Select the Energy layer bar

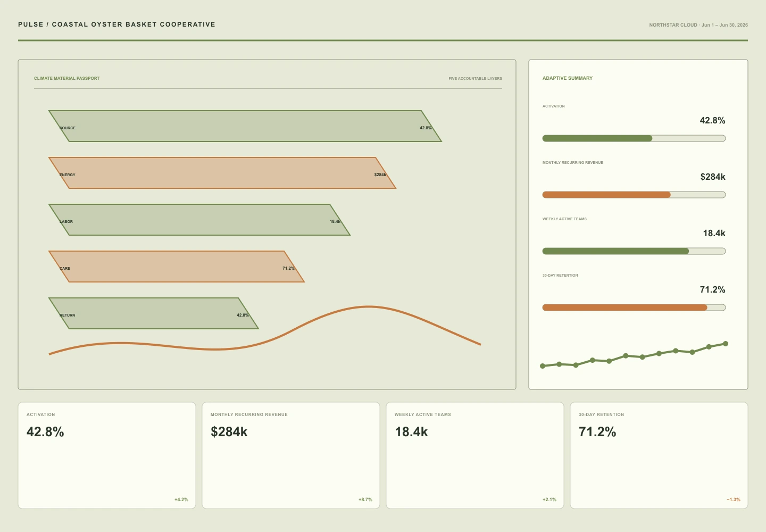tap(222, 173)
